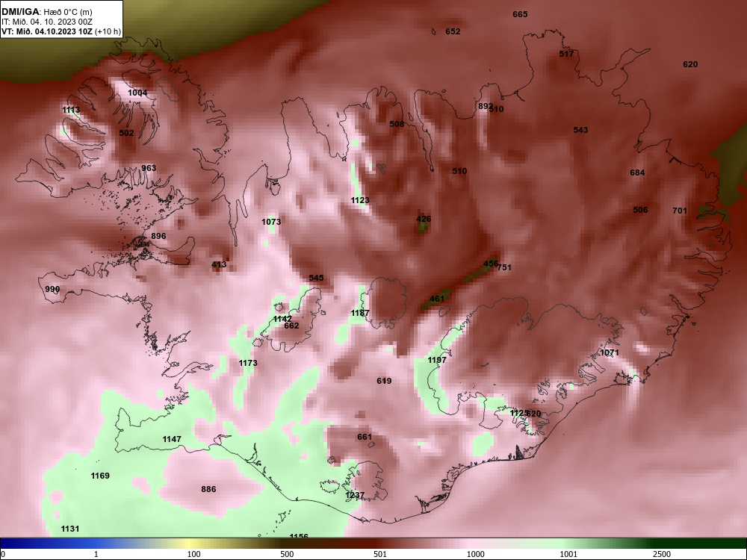
Task: Click the 456 map value
Action: pos(490,264)
